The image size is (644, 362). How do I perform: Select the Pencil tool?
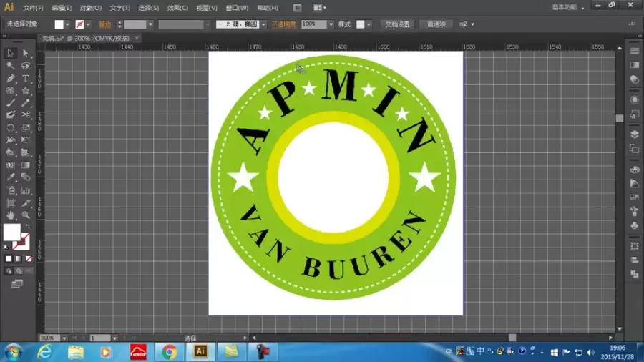coord(26,102)
